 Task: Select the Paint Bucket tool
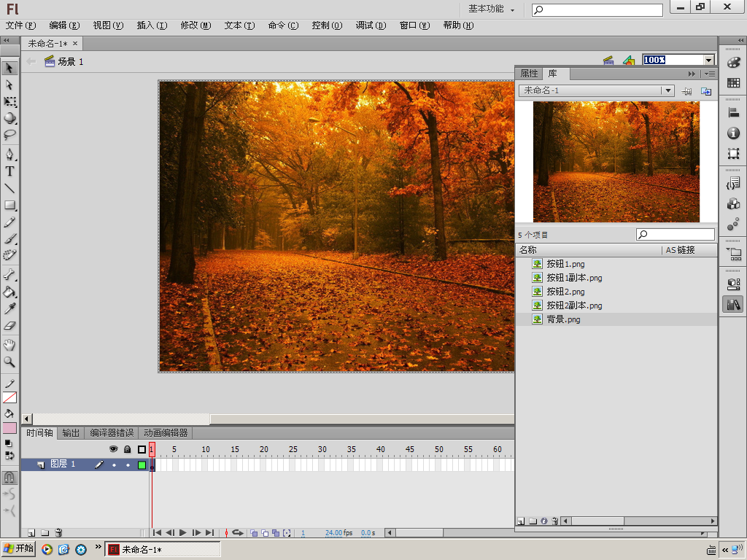pos(9,292)
